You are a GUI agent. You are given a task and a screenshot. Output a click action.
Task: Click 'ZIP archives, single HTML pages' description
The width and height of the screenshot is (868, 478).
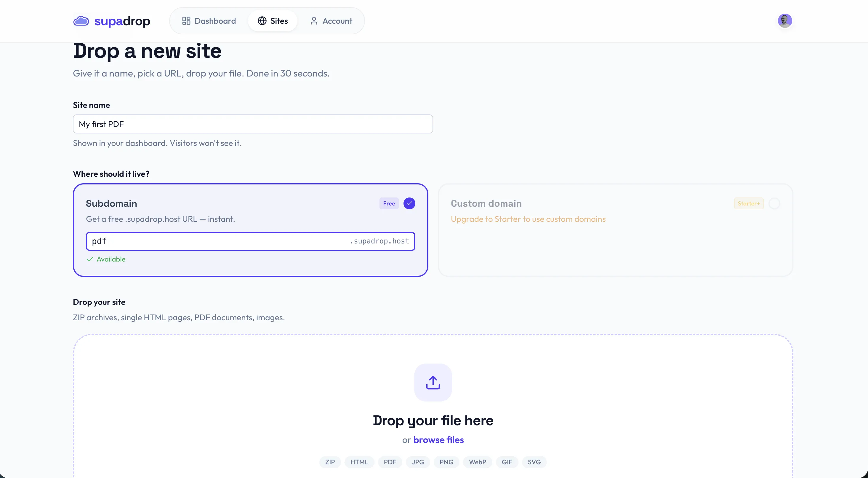(179, 317)
